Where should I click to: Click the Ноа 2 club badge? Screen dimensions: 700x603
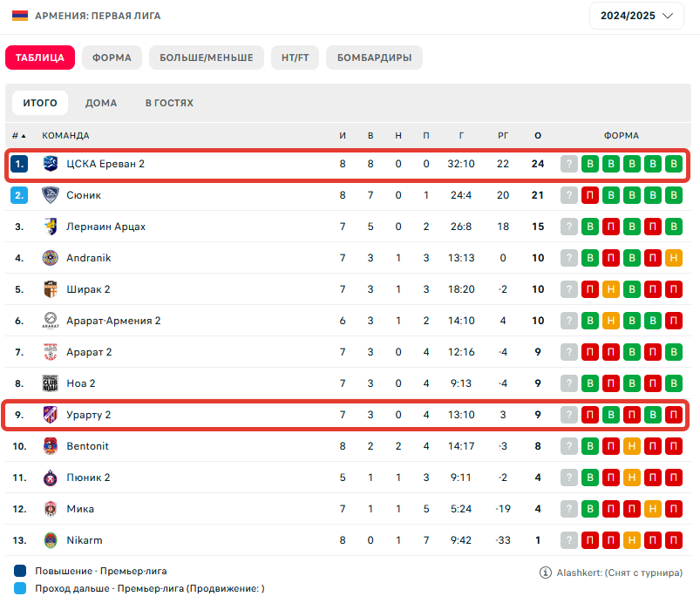tap(50, 383)
